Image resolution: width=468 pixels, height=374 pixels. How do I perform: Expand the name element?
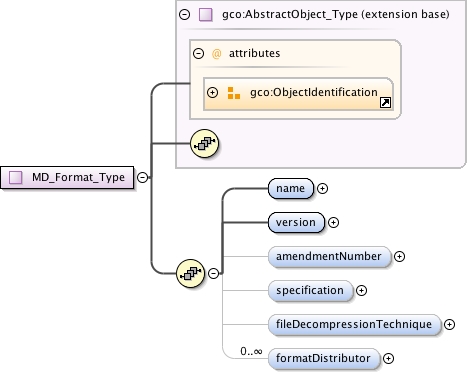tap(322, 189)
